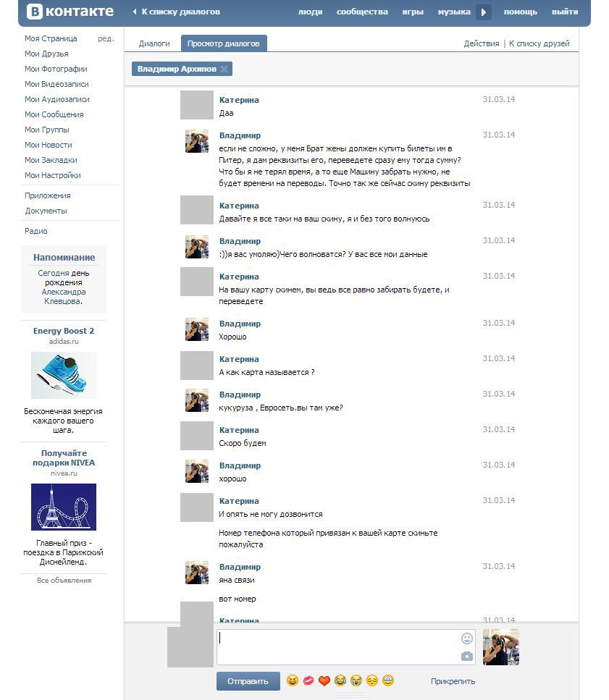This screenshot has width=609, height=700.
Task: Switch to the Диалоги tab
Action: click(x=154, y=43)
